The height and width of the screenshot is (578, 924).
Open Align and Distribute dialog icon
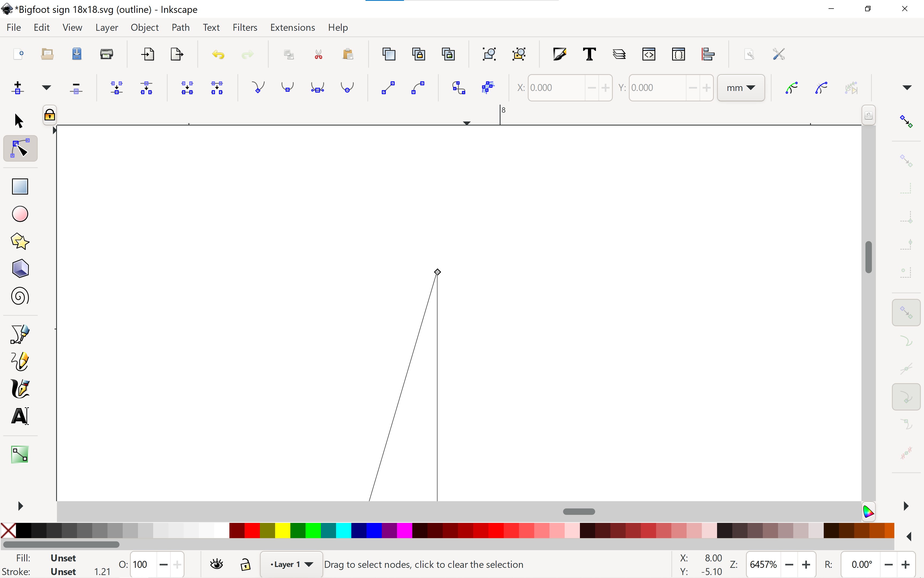click(x=708, y=54)
